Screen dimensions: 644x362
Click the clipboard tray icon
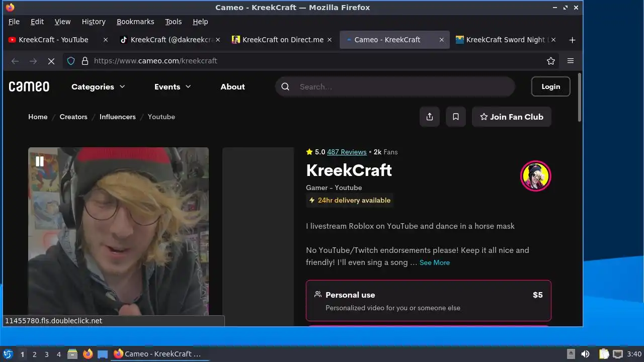(604, 354)
